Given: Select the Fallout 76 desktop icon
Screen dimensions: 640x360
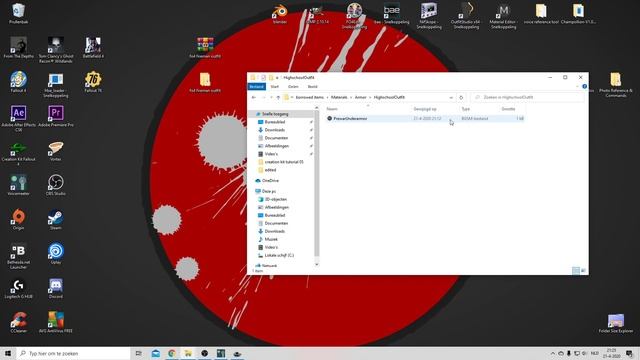Looking at the screenshot, I should click(93, 82).
